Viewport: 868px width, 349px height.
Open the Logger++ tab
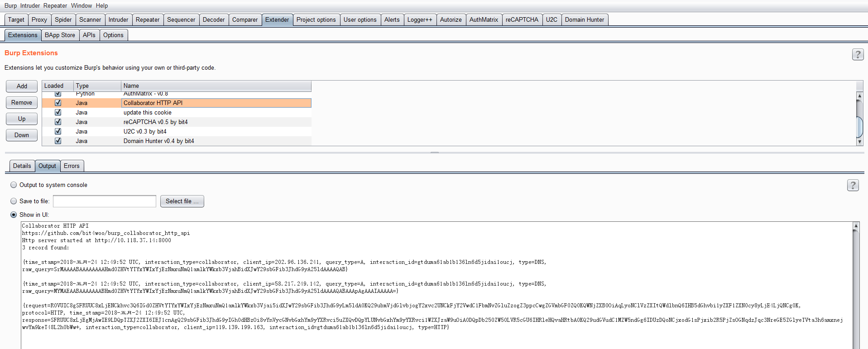[420, 19]
